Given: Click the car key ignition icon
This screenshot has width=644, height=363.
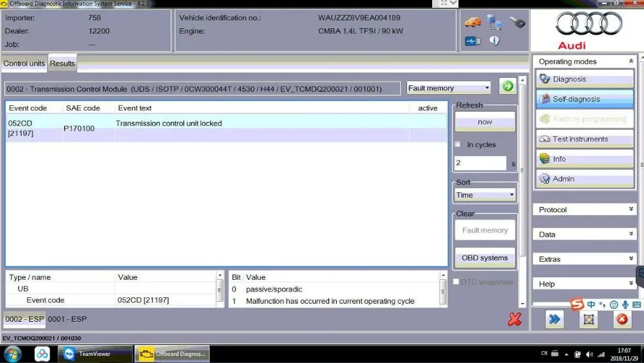Looking at the screenshot, I should point(517,22).
